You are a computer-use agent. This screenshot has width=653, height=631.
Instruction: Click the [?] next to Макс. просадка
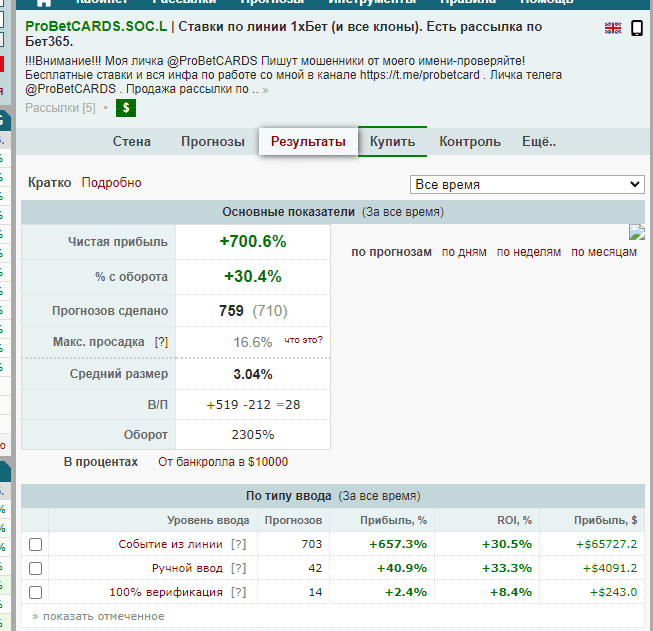tap(161, 342)
